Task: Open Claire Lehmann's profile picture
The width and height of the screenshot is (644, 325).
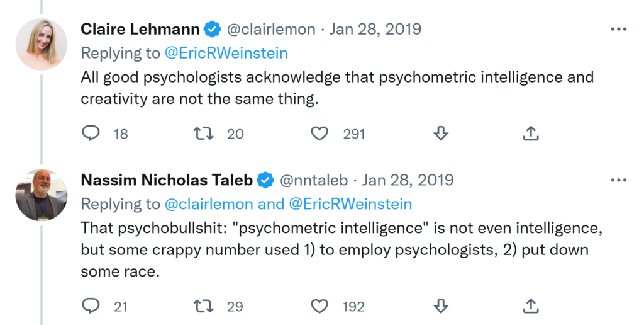Action: tap(42, 43)
